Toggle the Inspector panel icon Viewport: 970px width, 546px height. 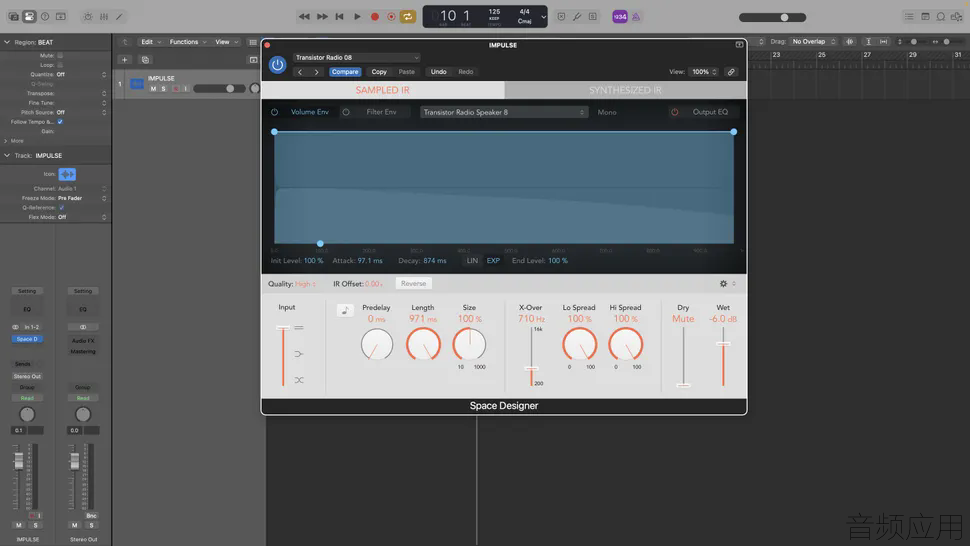(x=29, y=17)
